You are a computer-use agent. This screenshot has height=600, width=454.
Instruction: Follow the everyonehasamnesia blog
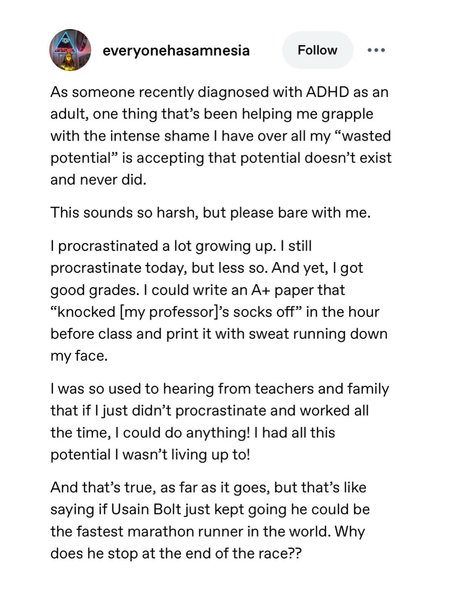317,50
